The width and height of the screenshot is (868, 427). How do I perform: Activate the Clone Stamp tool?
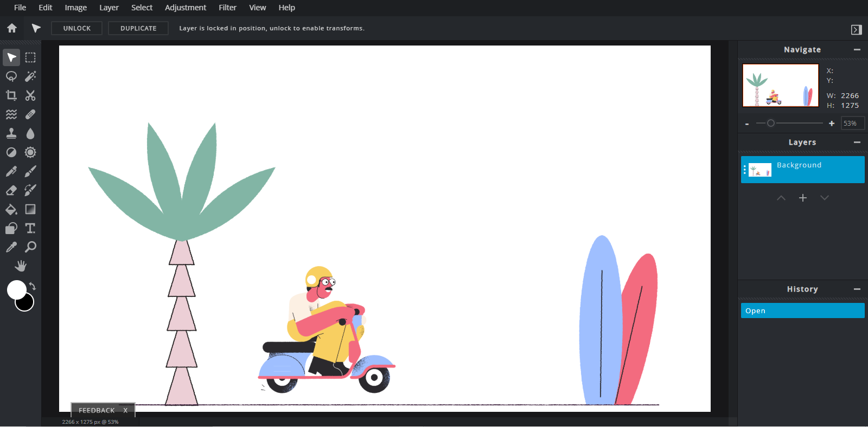11,133
